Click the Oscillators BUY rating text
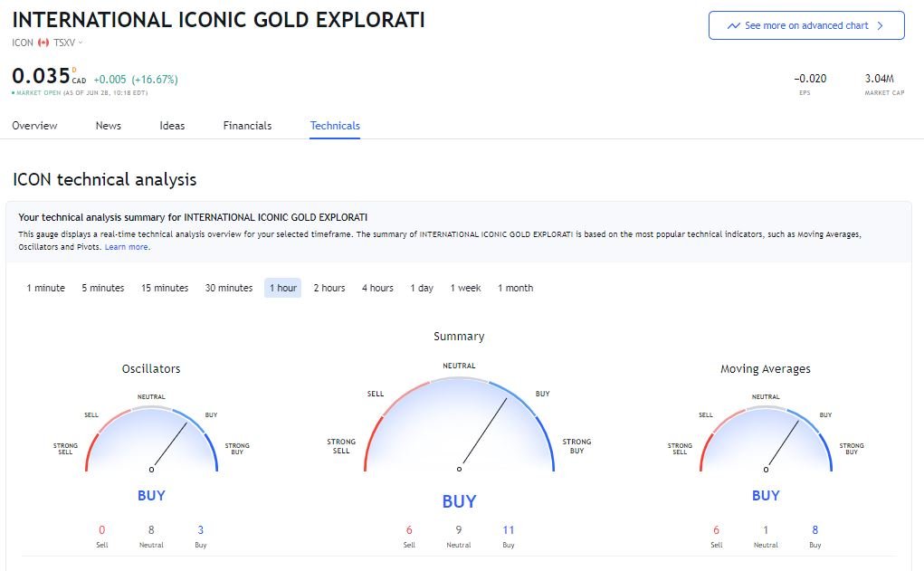The image size is (924, 571). (x=151, y=496)
